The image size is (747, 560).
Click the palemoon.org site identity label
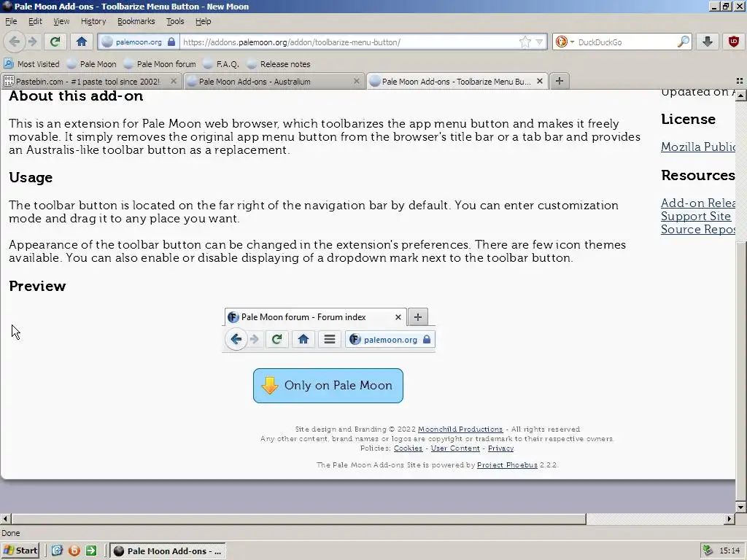click(139, 42)
